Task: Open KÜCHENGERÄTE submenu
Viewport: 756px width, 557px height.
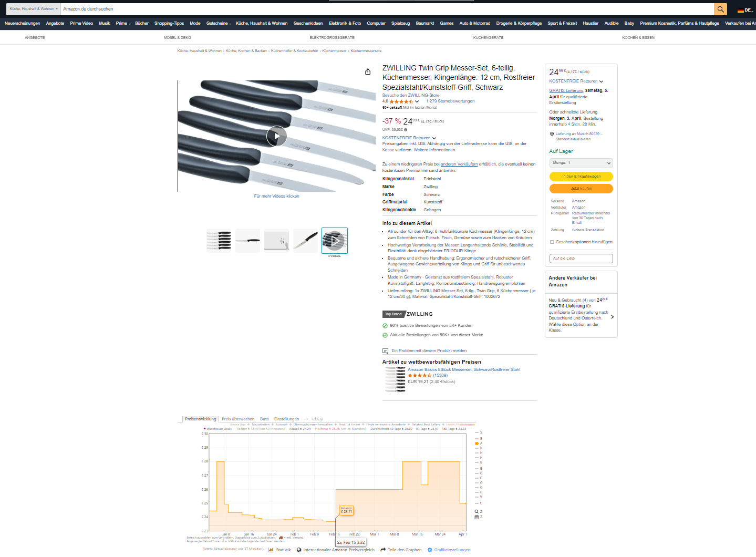Action: point(488,38)
